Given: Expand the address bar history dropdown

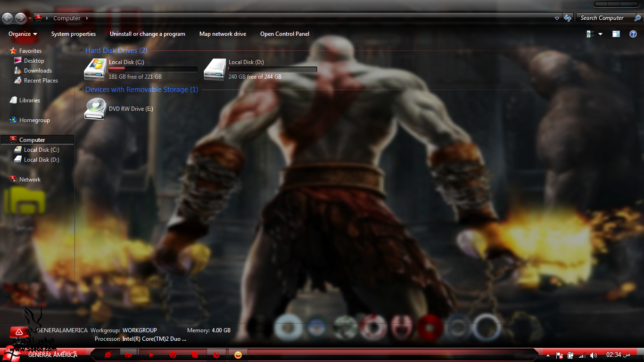Looking at the screenshot, I should click(557, 18).
